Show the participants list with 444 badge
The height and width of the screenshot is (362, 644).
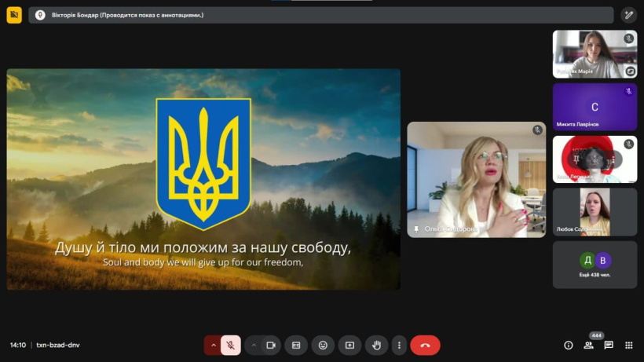click(588, 346)
